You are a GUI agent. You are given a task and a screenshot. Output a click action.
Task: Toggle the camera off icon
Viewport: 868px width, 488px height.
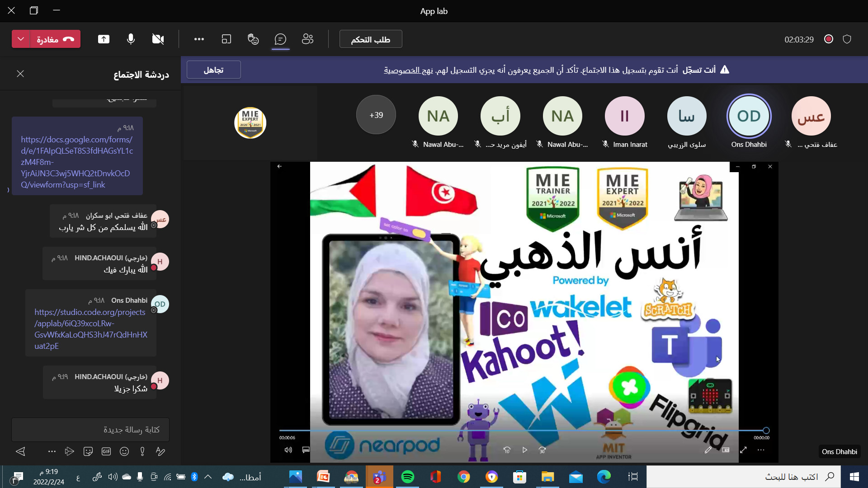pos(158,39)
